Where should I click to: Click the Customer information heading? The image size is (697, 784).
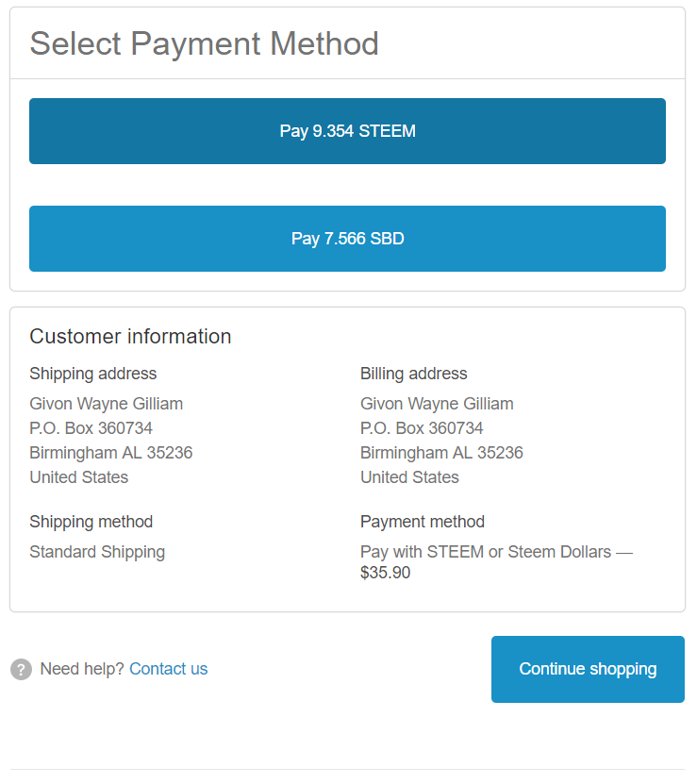[x=130, y=337]
